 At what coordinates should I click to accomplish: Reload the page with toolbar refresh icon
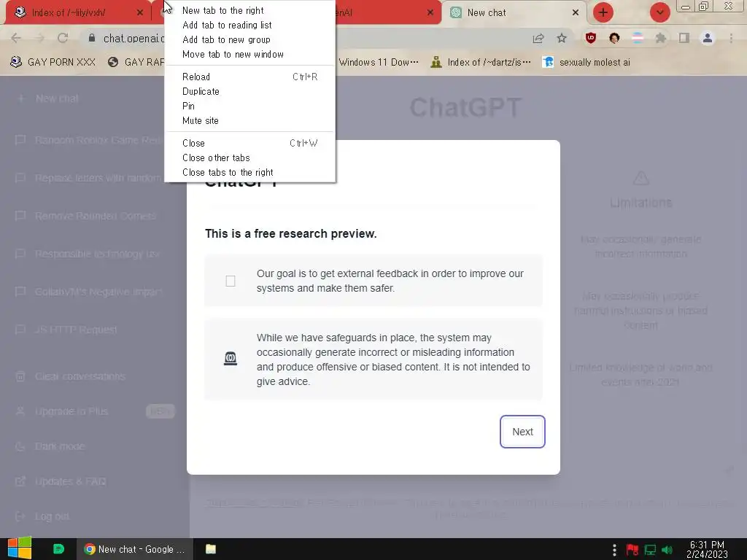63,38
